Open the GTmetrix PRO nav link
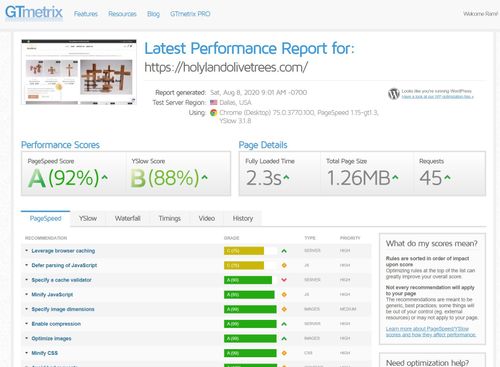 pos(190,14)
